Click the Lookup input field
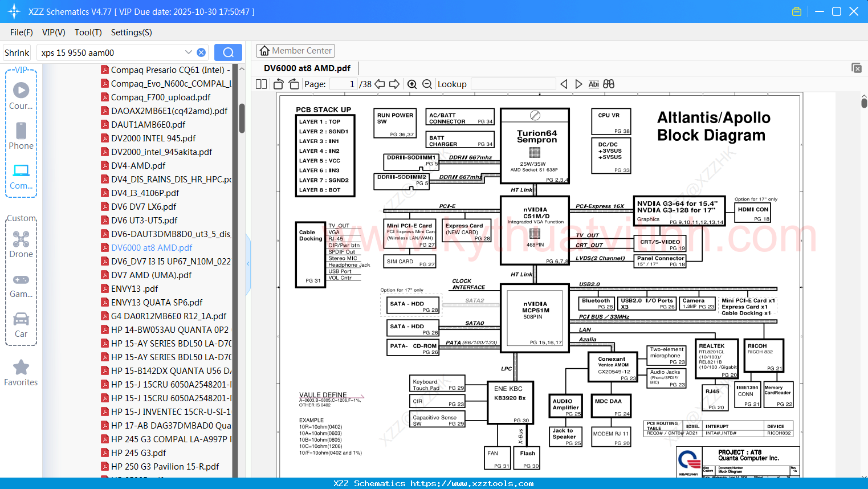868x489 pixels. click(514, 84)
